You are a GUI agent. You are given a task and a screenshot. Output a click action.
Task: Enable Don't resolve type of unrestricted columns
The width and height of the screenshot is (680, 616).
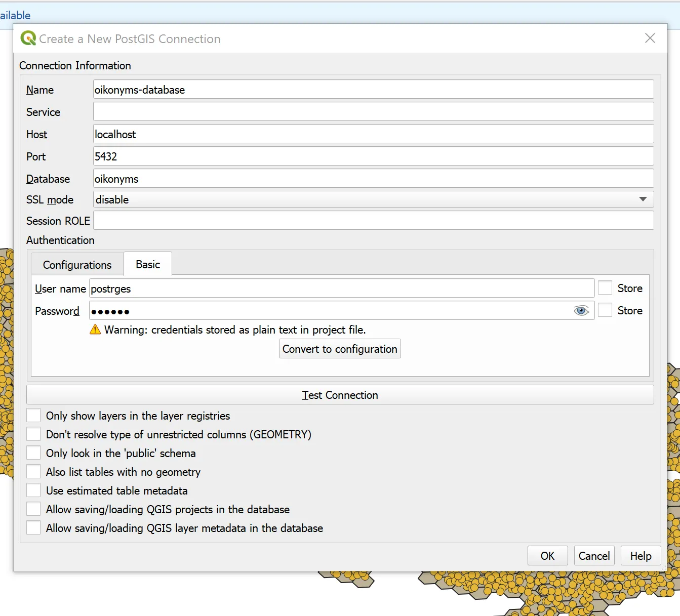tap(33, 434)
